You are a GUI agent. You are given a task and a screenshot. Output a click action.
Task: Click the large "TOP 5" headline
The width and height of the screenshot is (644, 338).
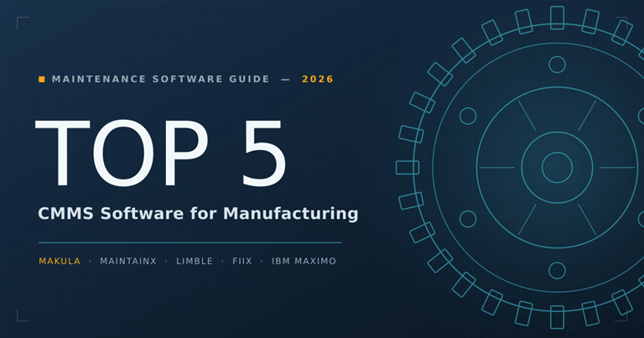click(161, 153)
